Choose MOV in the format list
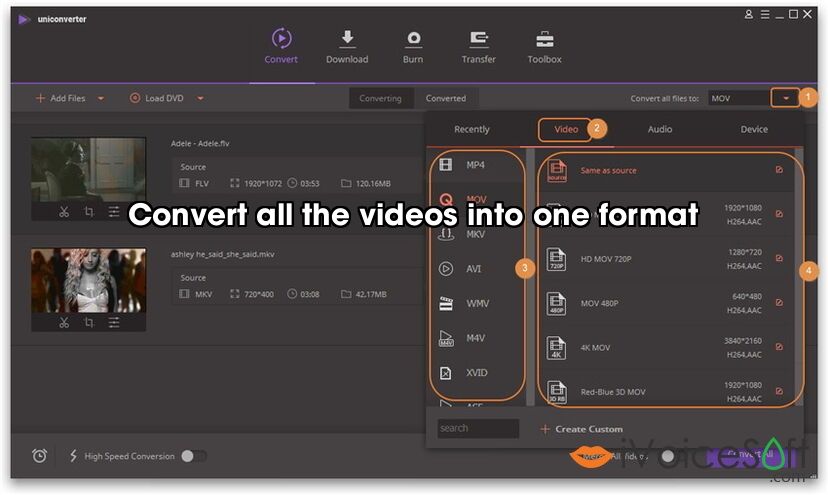828x495 pixels. tap(476, 199)
